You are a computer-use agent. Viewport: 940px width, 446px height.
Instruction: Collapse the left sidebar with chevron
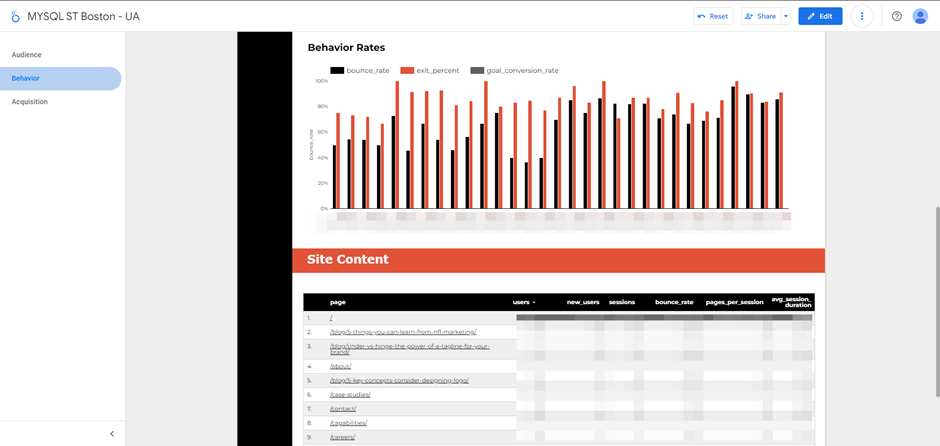(112, 434)
